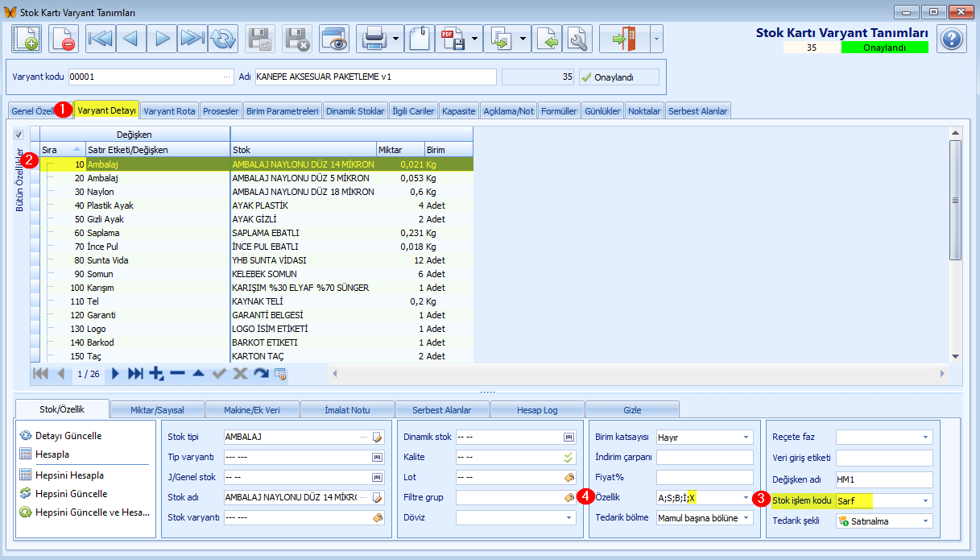Open the Birim katsayısı dropdown
This screenshot has width=980, height=560.
point(746,438)
